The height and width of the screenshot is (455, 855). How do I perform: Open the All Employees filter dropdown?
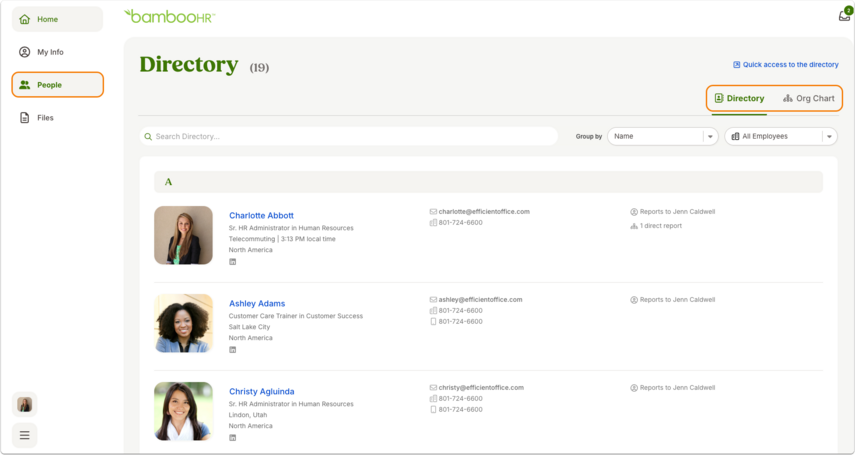coord(780,136)
